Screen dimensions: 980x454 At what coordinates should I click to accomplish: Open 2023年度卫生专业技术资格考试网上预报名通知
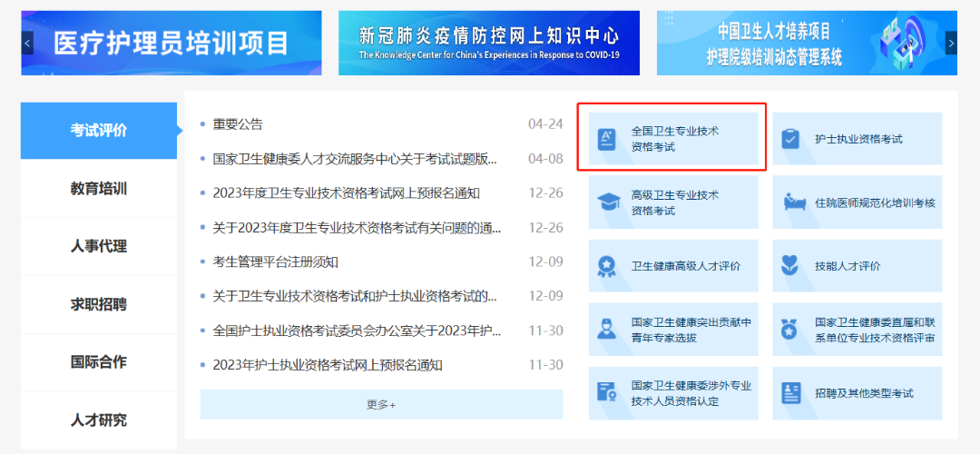point(347,193)
